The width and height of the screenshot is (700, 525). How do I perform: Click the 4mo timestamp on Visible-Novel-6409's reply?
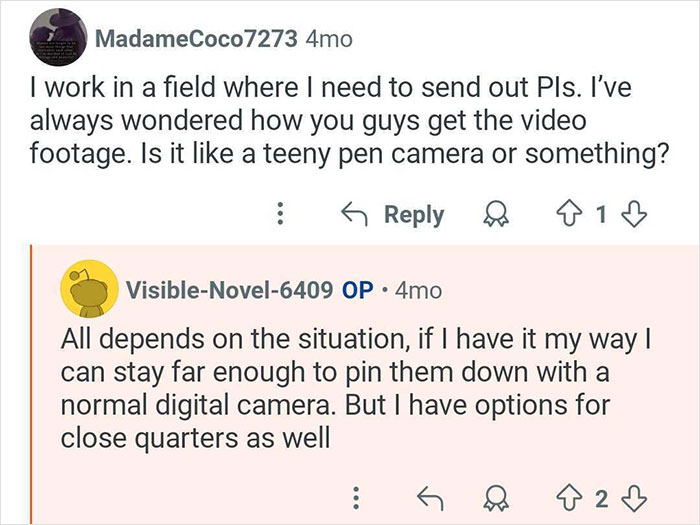point(417,290)
